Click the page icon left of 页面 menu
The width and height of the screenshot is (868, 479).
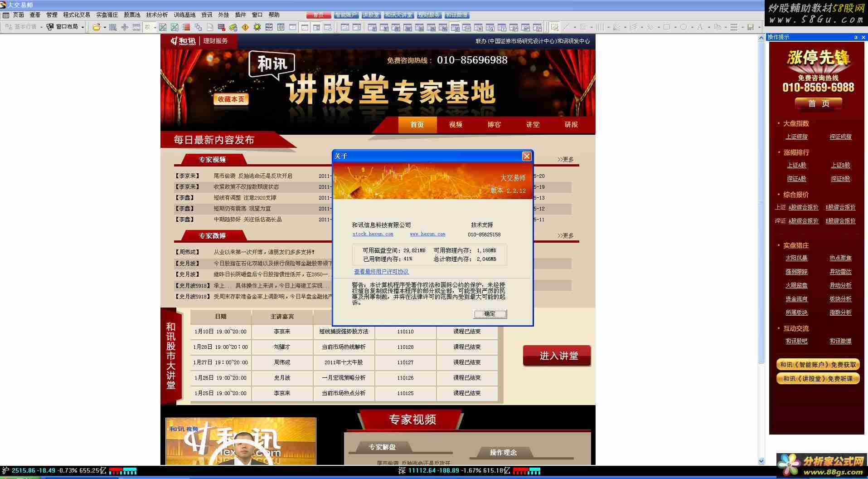(x=5, y=15)
